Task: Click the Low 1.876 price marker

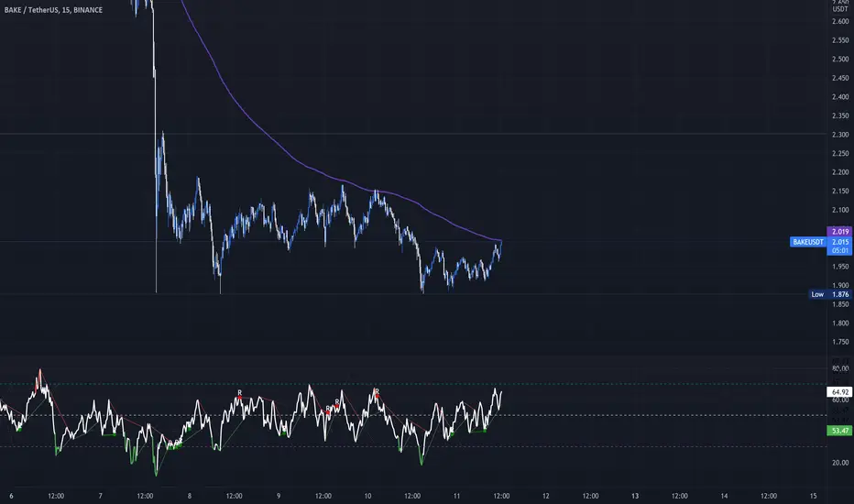Action: tap(830, 294)
